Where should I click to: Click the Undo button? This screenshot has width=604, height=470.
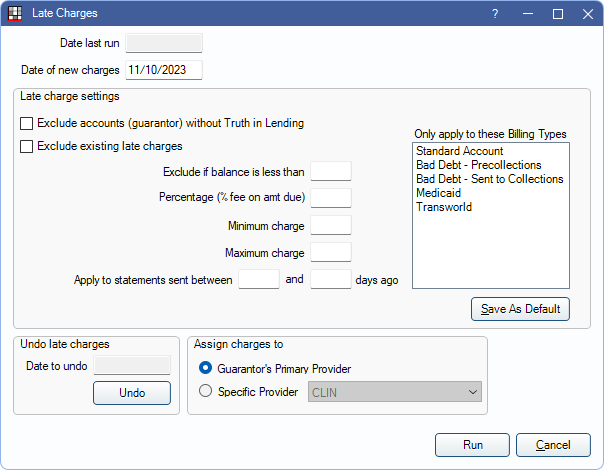[132, 394]
